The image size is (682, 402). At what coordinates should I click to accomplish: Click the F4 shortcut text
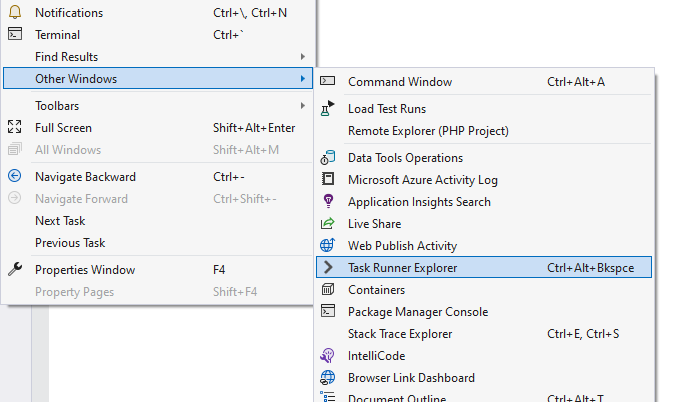tap(219, 270)
